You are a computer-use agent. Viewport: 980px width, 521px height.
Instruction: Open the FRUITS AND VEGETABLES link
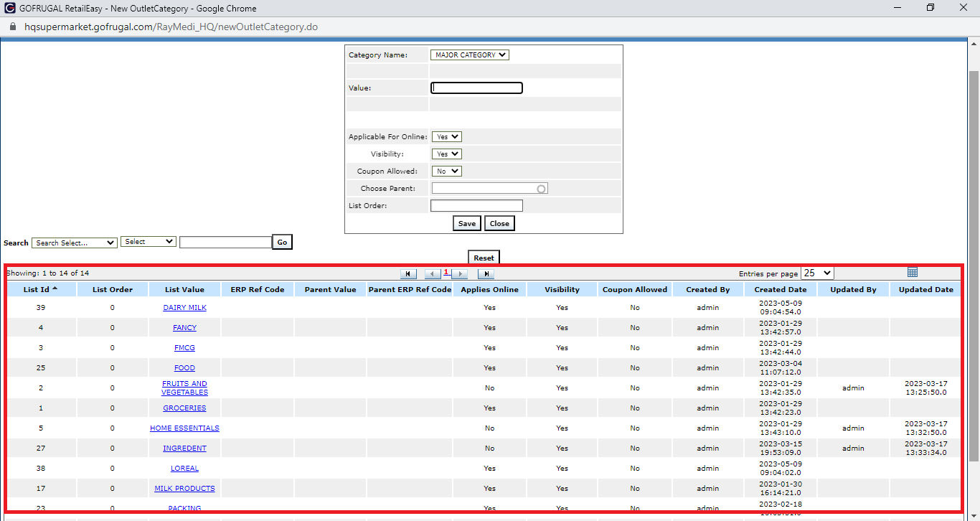[x=184, y=388]
